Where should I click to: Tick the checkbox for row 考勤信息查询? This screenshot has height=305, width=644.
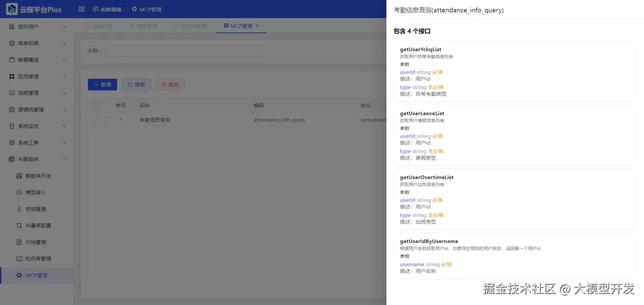click(97, 119)
